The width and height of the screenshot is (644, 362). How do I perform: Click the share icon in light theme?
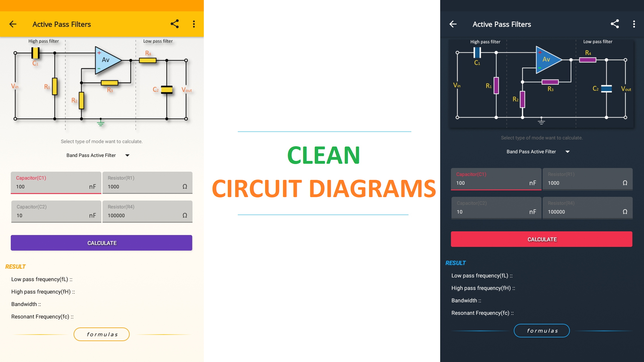pos(174,23)
